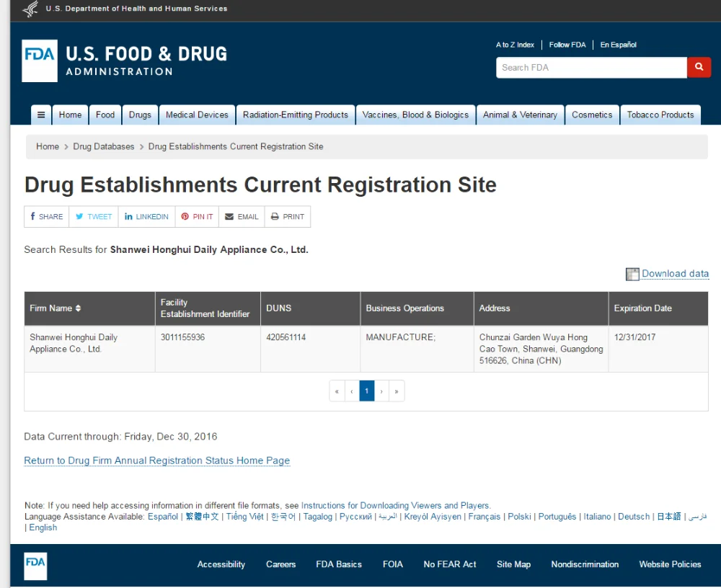Image resolution: width=721 pixels, height=588 pixels.
Task: Open the Tobacco Products tab
Action: click(x=660, y=115)
